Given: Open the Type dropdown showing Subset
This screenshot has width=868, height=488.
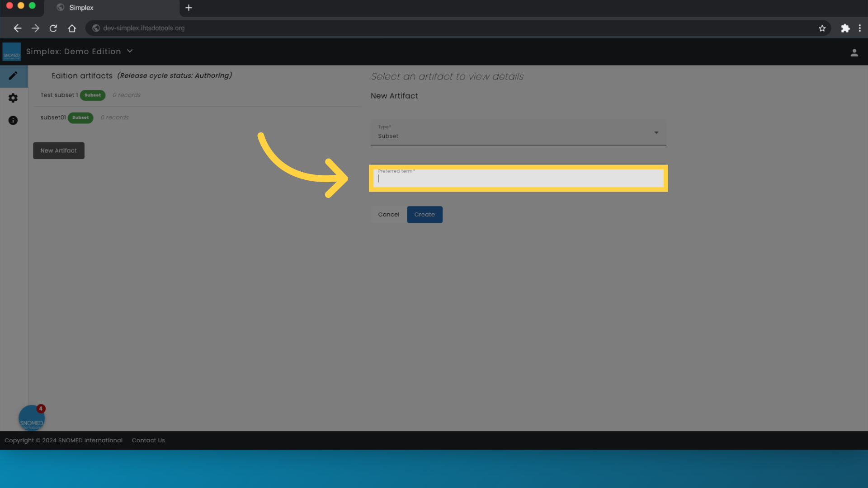Looking at the screenshot, I should pos(518,132).
